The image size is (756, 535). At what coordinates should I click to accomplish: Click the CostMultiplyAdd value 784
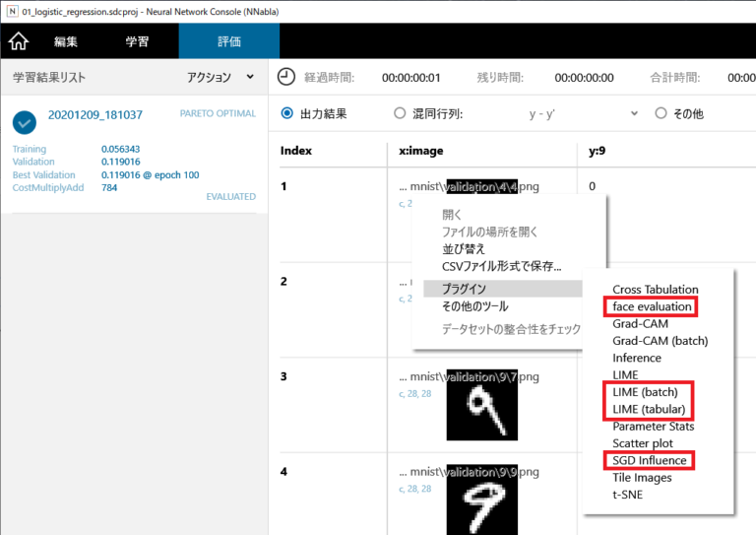pyautogui.click(x=109, y=187)
